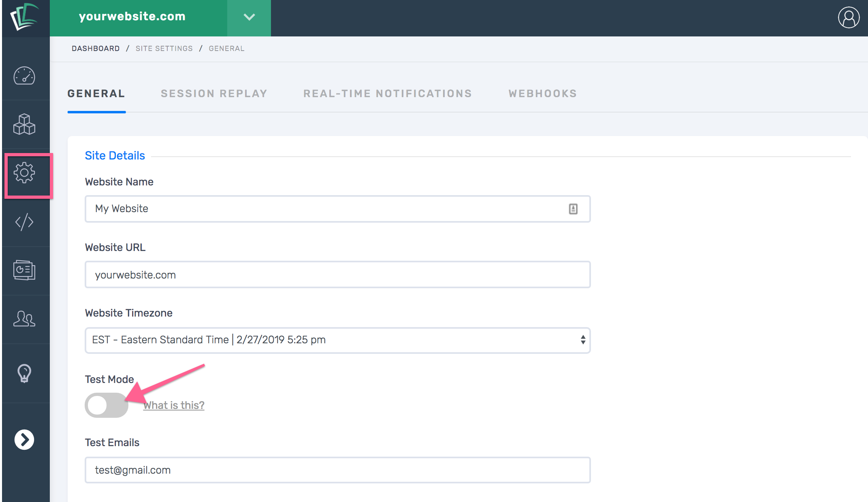Click the app logo in the top-left corner
The height and width of the screenshot is (502, 868).
[x=24, y=17]
